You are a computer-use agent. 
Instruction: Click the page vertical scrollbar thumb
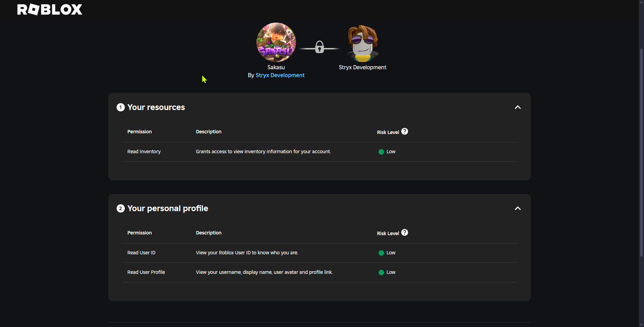point(641,153)
